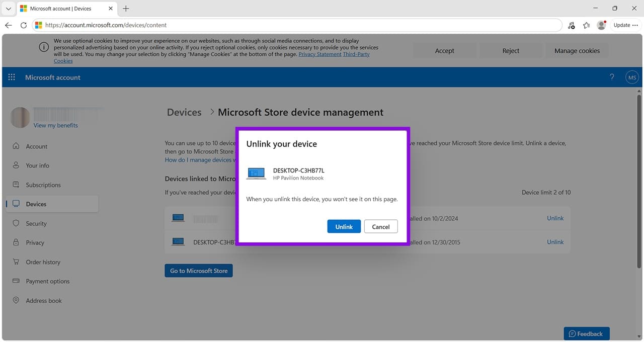The height and width of the screenshot is (342, 644).
Task: Select the Microsoft account | Devices tab
Action: tap(66, 9)
